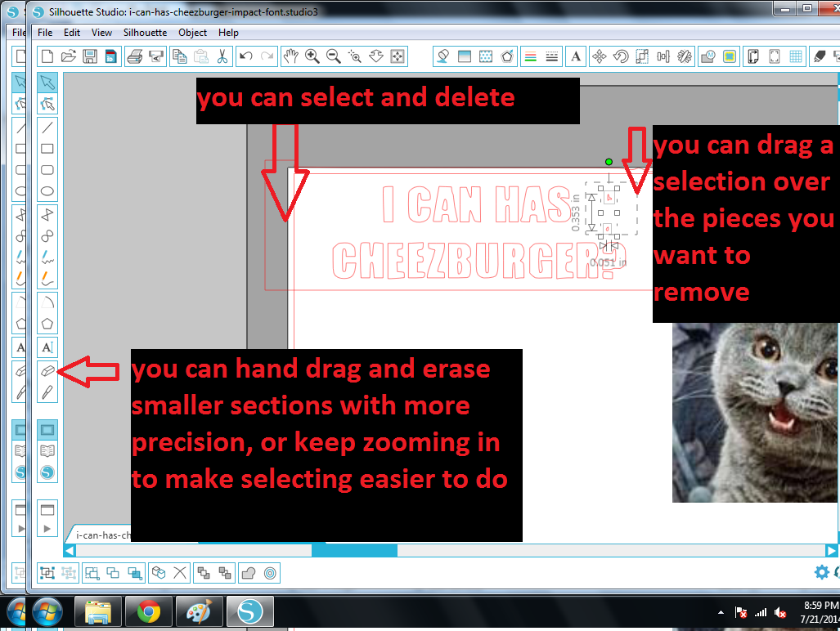Click the horizontal scrollbar thumb
Screen dimensions: 840x631
coord(355,550)
